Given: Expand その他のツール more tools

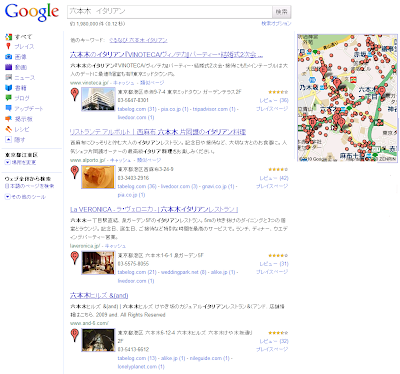Looking at the screenshot, I should coord(25,197).
